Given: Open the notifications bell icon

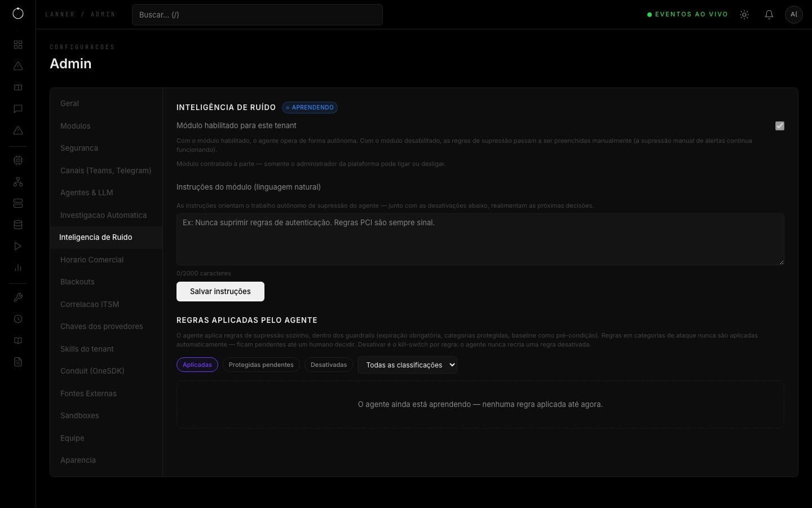Looking at the screenshot, I should pyautogui.click(x=769, y=15).
